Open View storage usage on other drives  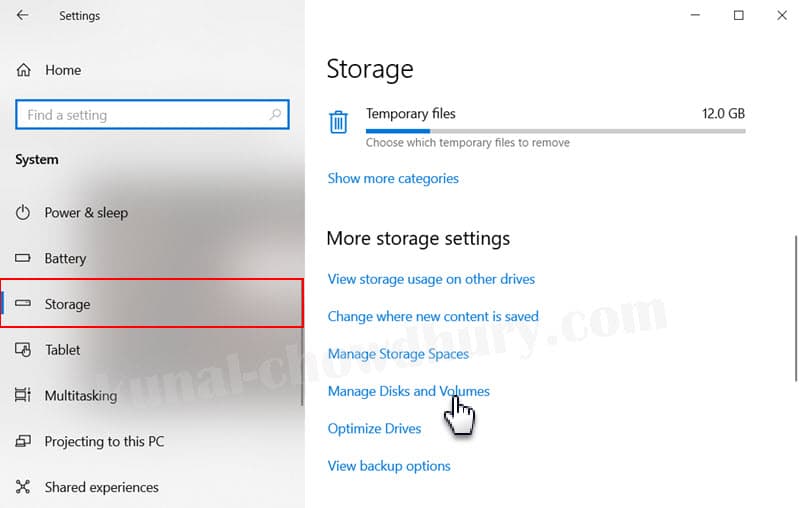(431, 279)
